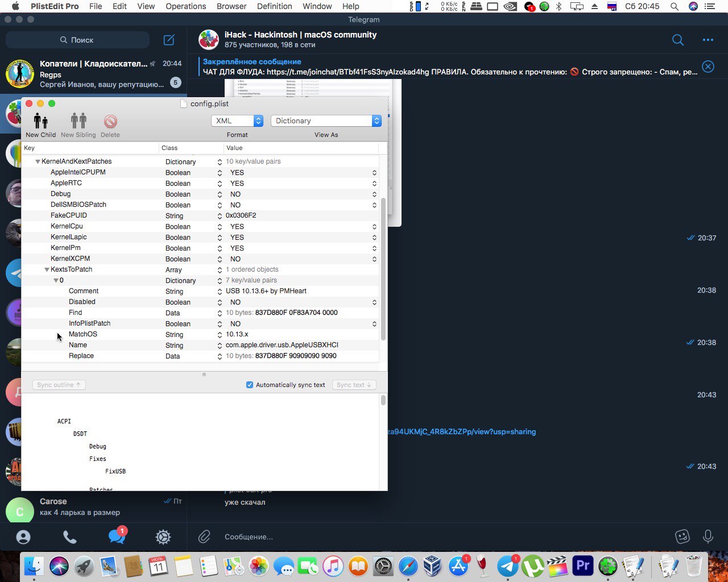Click the New Child toolbar icon
The width and height of the screenshot is (728, 582).
pos(40,121)
